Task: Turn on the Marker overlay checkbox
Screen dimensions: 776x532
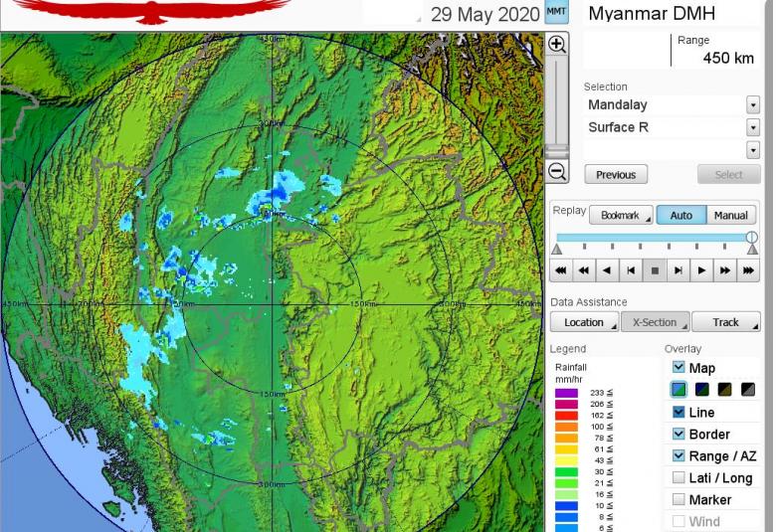Action: [679, 500]
